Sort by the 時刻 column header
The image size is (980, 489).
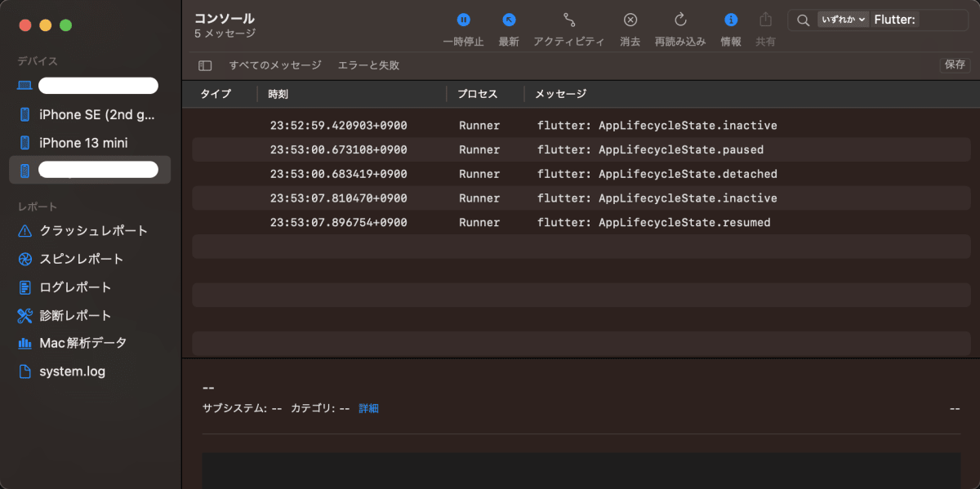click(278, 94)
